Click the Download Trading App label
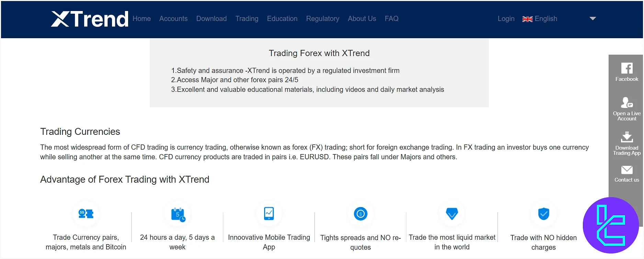This screenshot has height=259, width=644. 627,150
